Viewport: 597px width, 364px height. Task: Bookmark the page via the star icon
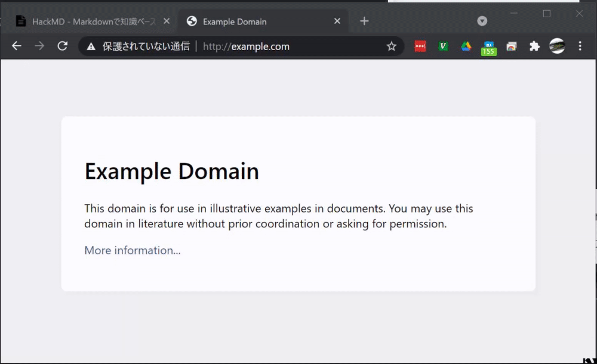point(391,45)
